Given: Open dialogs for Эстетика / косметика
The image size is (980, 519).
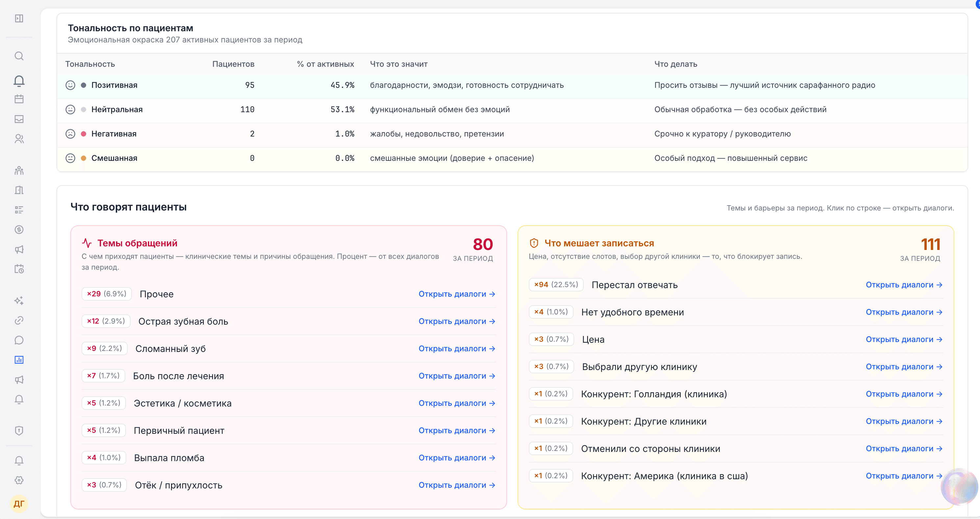Looking at the screenshot, I should (457, 403).
